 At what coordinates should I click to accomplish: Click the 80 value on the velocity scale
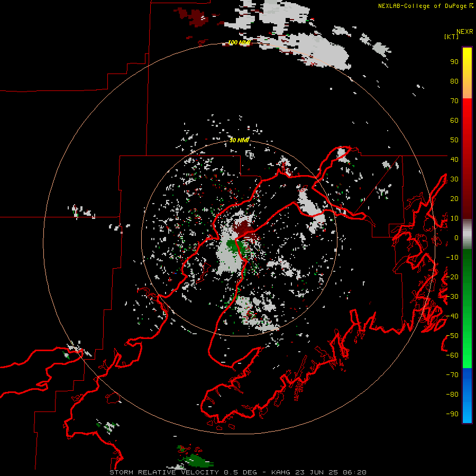[x=454, y=81]
